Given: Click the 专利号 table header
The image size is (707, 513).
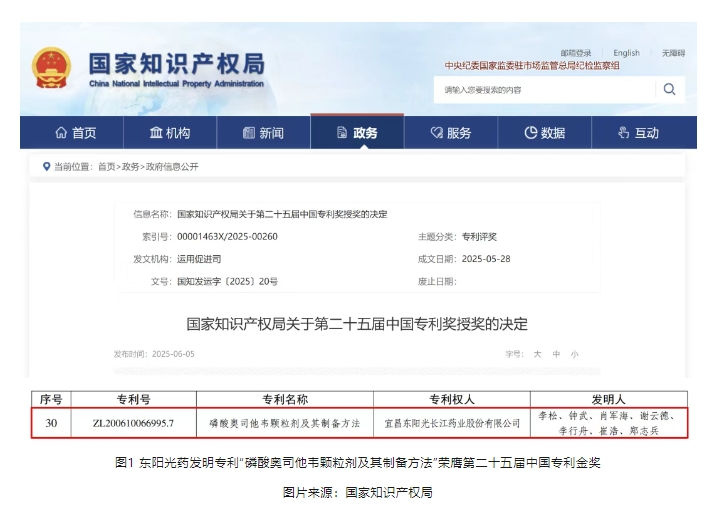Looking at the screenshot, I should pos(133,399).
